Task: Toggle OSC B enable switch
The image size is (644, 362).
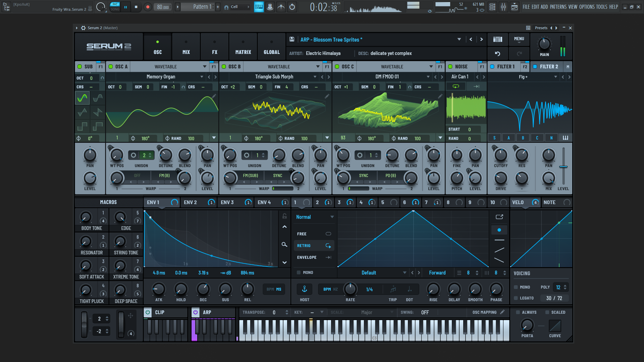Action: point(224,66)
